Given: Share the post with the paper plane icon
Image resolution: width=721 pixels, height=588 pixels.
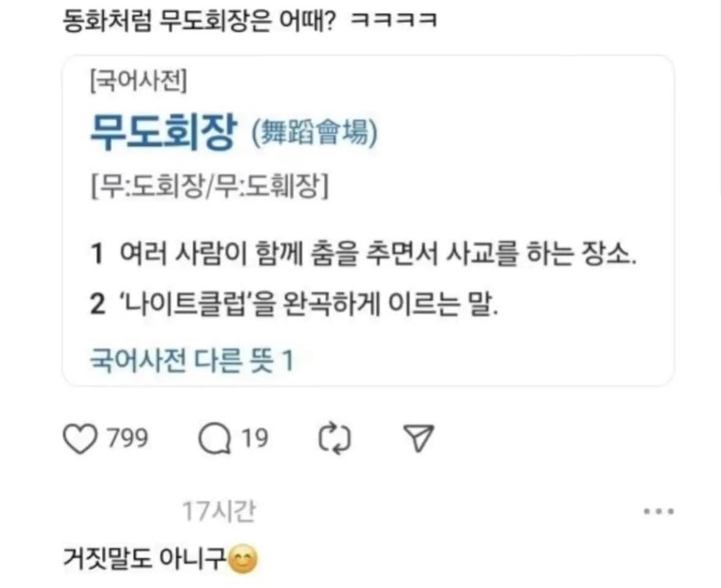Looking at the screenshot, I should 418,438.
